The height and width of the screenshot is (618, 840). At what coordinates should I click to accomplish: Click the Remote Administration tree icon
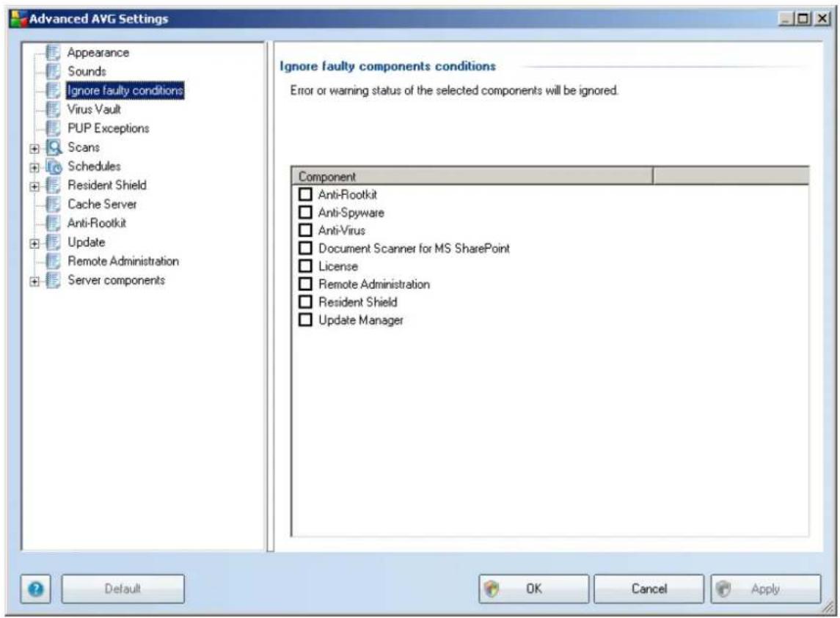(x=53, y=261)
